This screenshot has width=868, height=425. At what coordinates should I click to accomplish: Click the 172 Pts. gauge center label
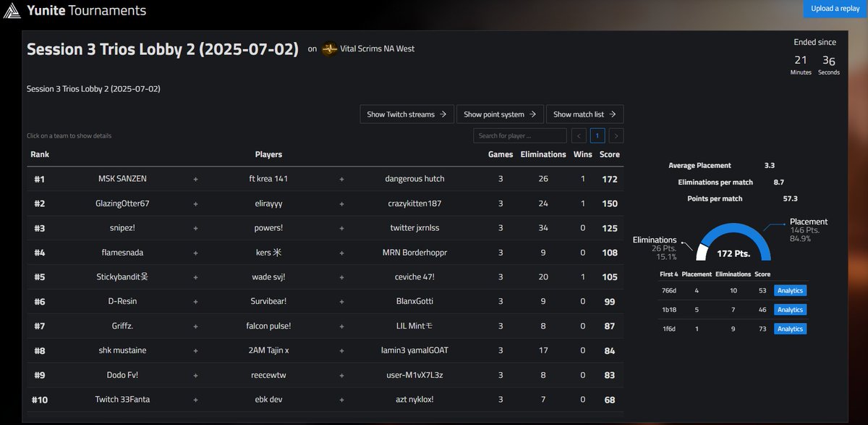(x=733, y=254)
